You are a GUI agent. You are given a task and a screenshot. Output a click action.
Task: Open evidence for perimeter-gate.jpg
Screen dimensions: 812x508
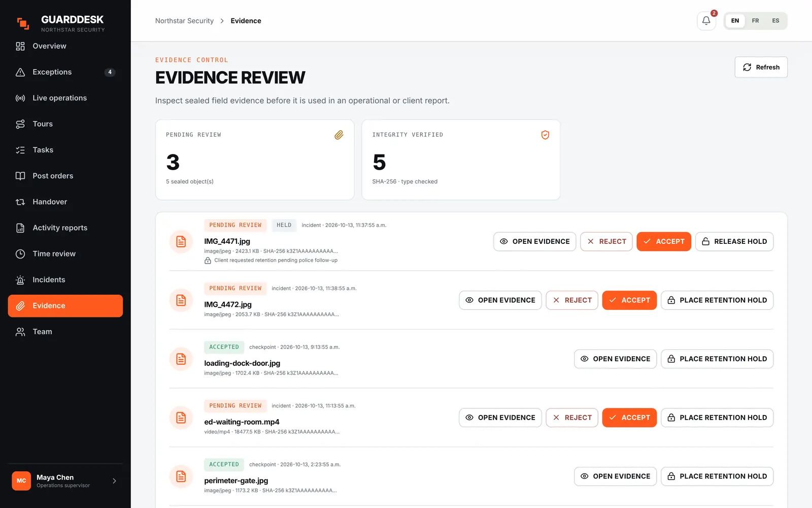[x=615, y=477]
